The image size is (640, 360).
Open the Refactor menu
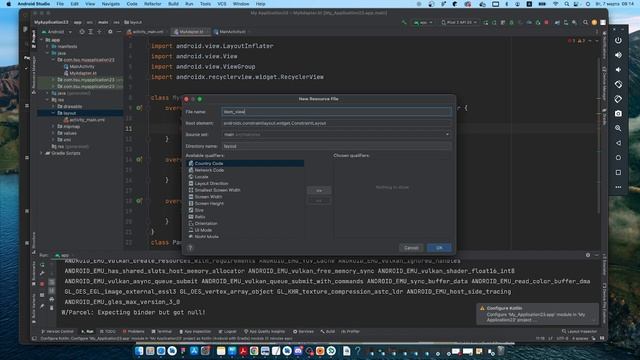point(153,4)
